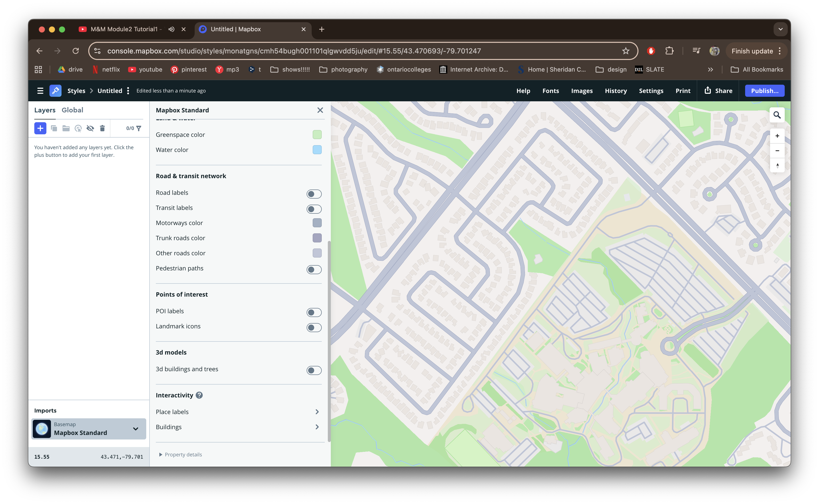The width and height of the screenshot is (819, 504).
Task: Add a new layer with the plus button
Action: coord(40,128)
